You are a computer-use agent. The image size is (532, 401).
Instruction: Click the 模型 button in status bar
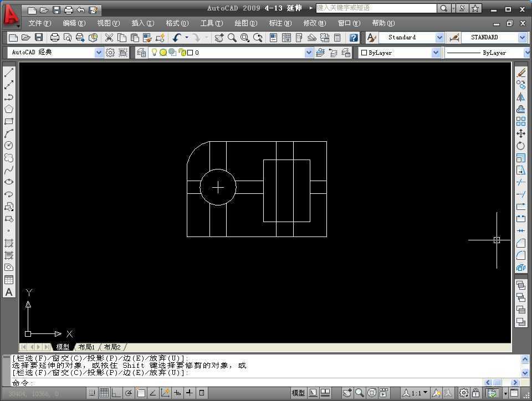[298, 393]
